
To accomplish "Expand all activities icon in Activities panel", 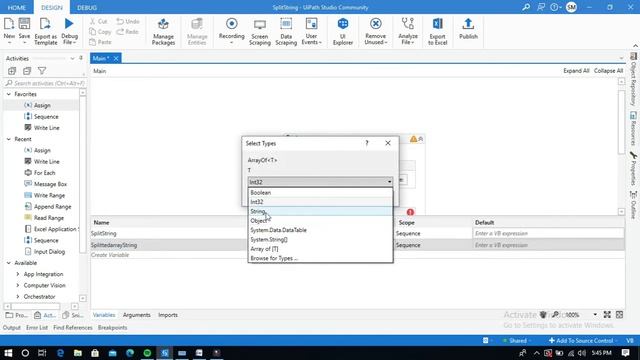I will pos(12,71).
